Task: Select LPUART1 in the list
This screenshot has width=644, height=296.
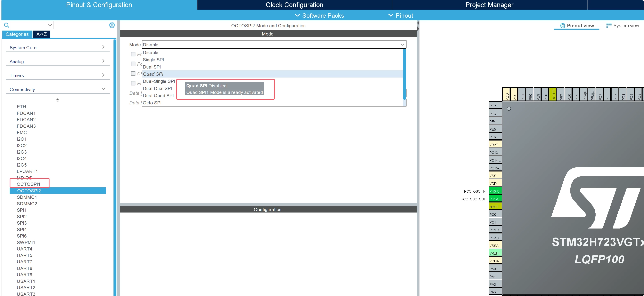Action: [27, 171]
